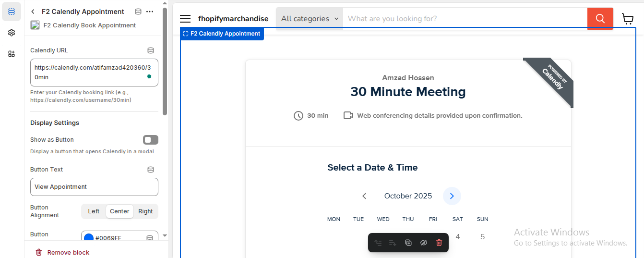Image resolution: width=644 pixels, height=258 pixels.
Task: Open the Sections panel in the sidebar
Action: click(12, 12)
